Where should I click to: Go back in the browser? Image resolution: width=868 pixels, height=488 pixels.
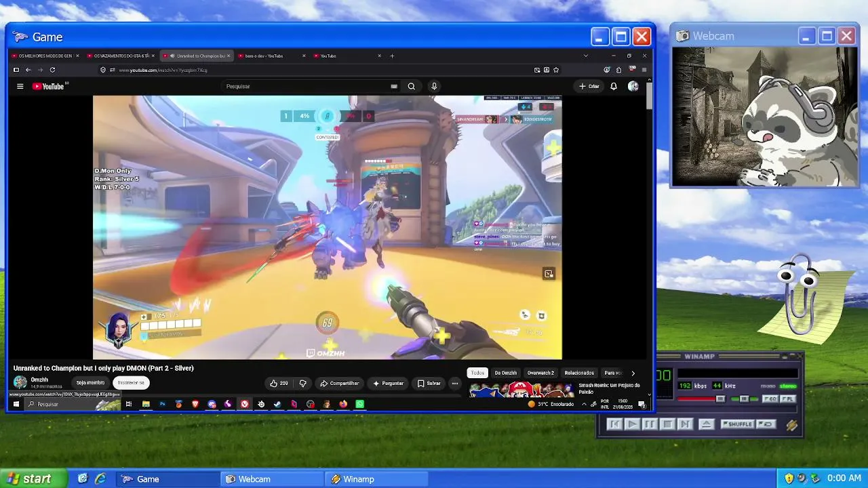click(28, 70)
